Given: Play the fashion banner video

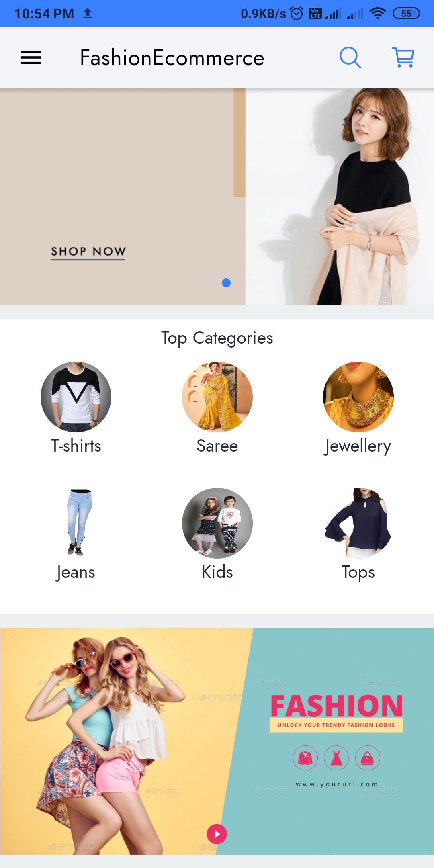Looking at the screenshot, I should [217, 834].
